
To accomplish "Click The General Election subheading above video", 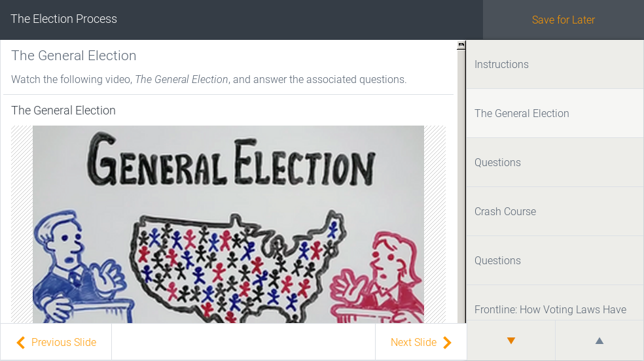I will (x=63, y=111).
